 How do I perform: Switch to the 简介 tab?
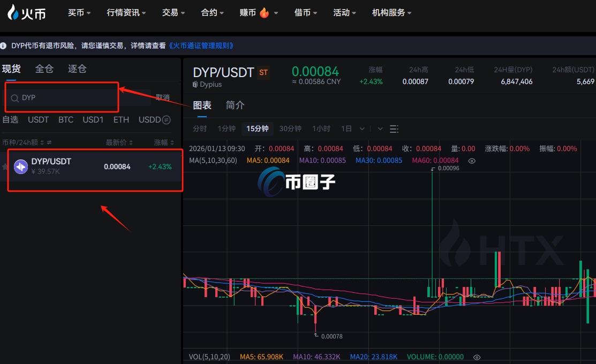click(x=235, y=105)
